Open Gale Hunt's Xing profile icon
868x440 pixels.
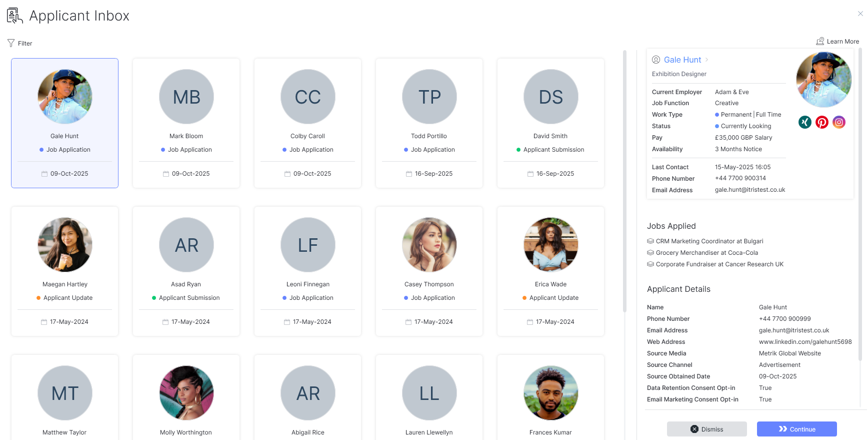tap(805, 122)
